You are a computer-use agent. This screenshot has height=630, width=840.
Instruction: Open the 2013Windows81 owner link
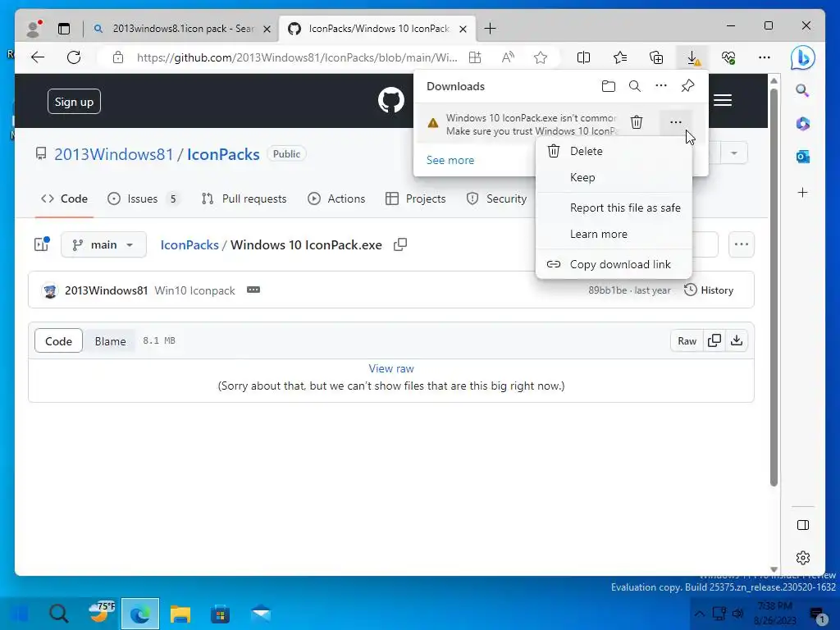[x=113, y=154]
